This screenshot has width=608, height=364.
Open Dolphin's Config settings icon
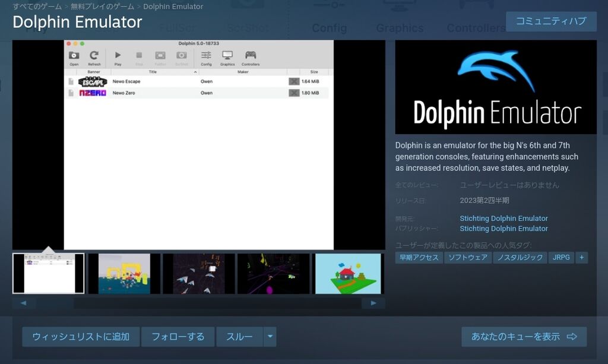coord(207,55)
